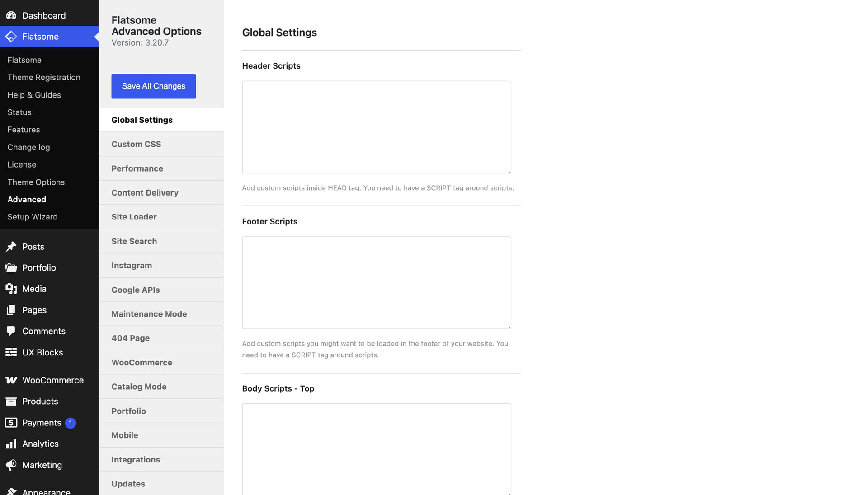This screenshot has height=495, width=868.
Task: Click the Pages icon
Action: [11, 310]
